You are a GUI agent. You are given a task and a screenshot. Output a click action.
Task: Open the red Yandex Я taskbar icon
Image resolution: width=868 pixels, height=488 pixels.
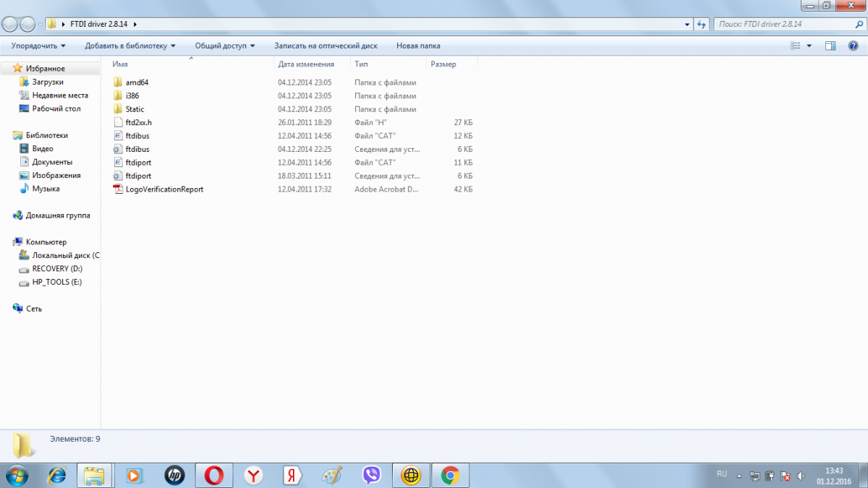292,475
